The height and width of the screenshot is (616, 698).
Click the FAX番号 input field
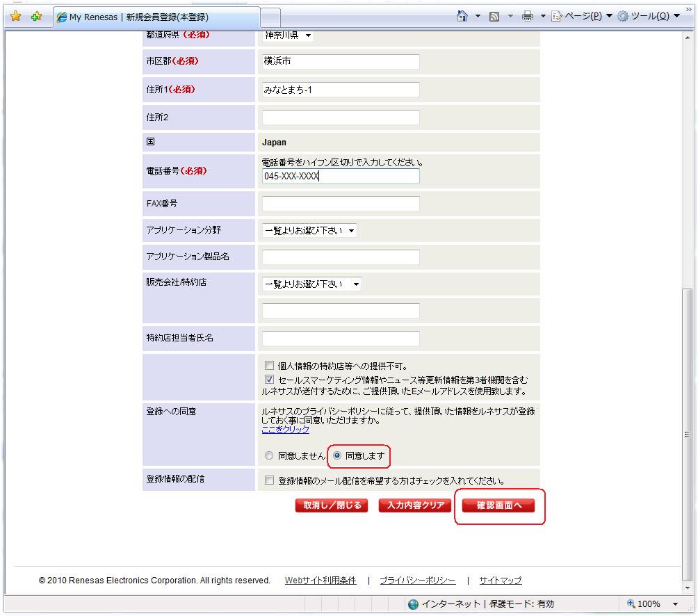341,204
